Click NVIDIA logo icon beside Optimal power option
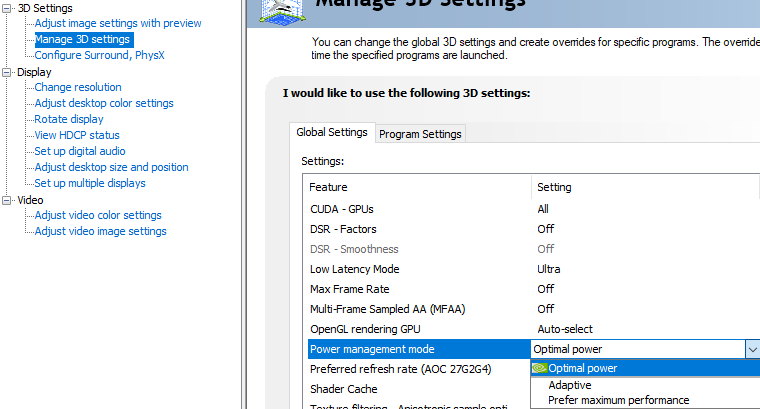The width and height of the screenshot is (760, 409). [x=539, y=368]
